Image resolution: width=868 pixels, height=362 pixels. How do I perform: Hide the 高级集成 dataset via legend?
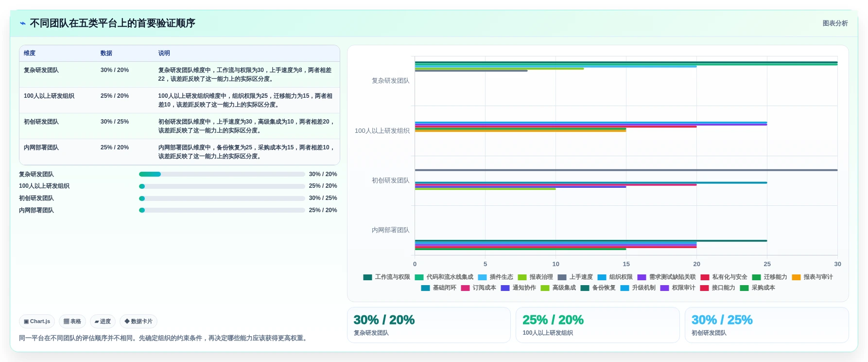point(558,288)
